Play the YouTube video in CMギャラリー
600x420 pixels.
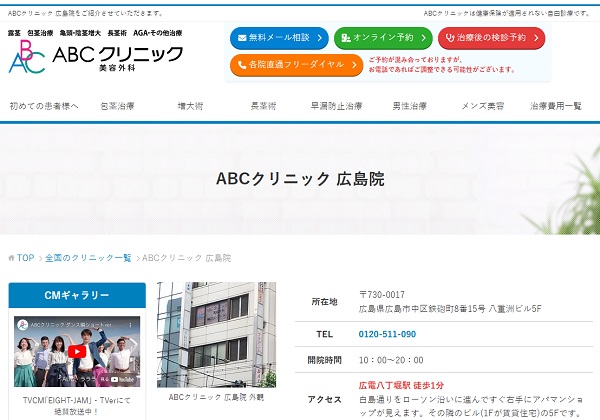[x=77, y=352]
